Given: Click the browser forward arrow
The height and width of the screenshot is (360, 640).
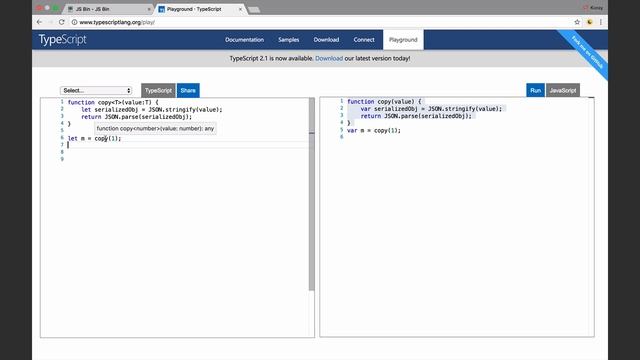Looking at the screenshot, I should click(x=50, y=22).
